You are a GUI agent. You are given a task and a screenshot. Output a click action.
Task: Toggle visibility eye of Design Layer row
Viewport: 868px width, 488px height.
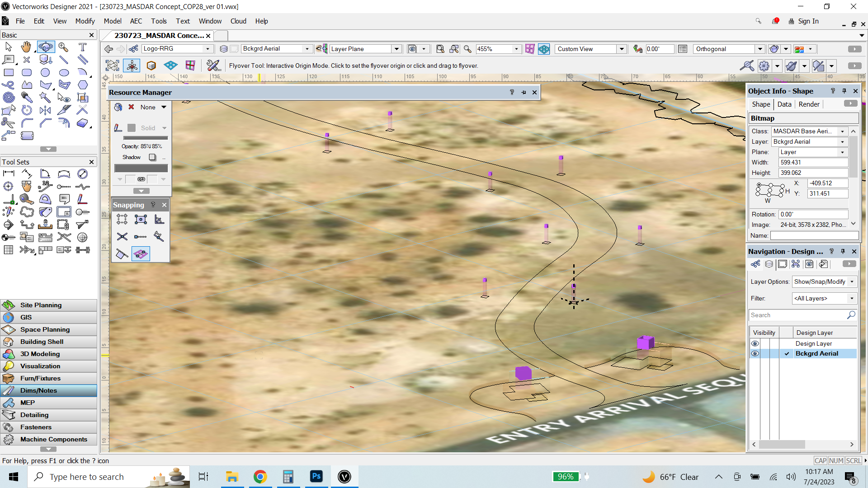click(755, 343)
